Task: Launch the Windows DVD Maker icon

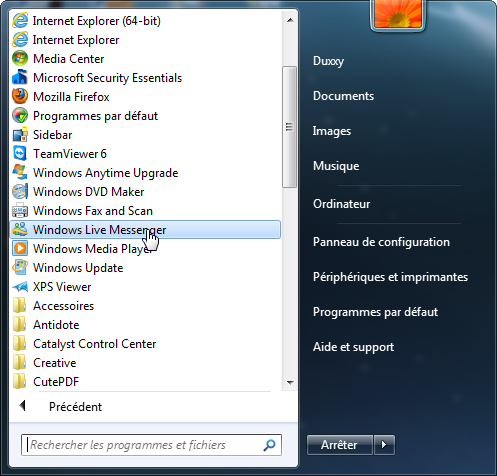Action: tap(20, 192)
